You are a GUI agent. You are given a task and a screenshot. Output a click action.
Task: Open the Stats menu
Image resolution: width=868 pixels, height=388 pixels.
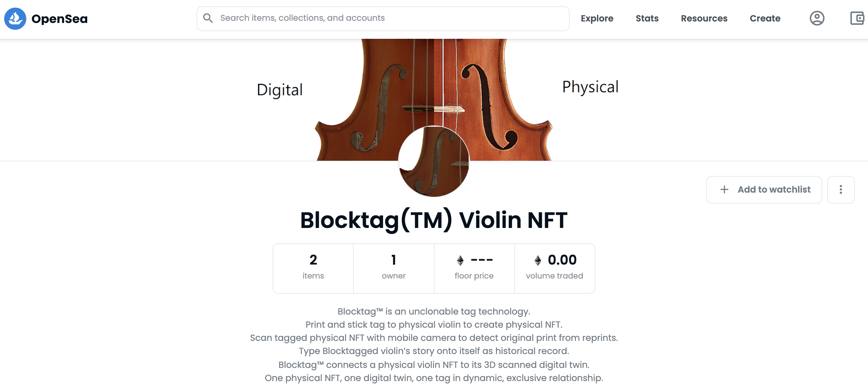[x=647, y=18]
